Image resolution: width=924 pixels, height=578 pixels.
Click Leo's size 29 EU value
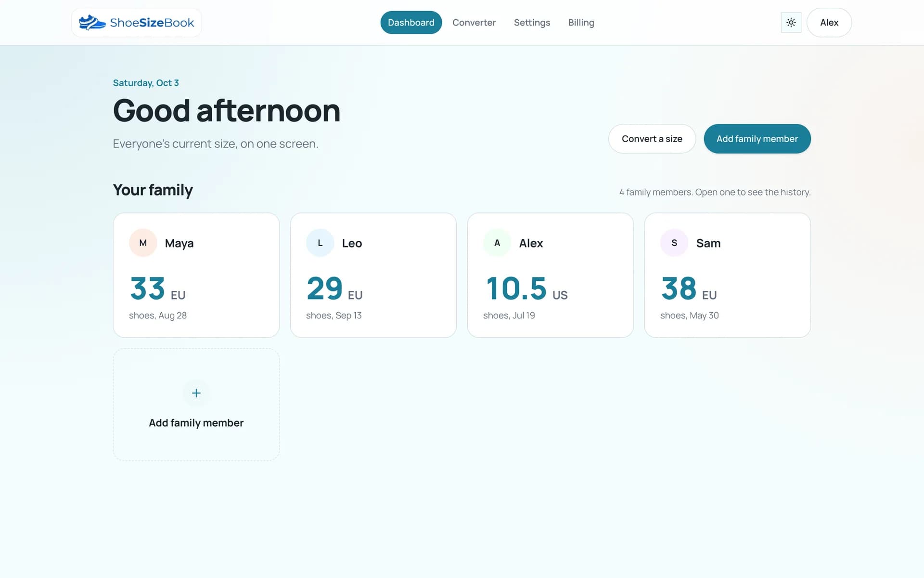(x=334, y=289)
